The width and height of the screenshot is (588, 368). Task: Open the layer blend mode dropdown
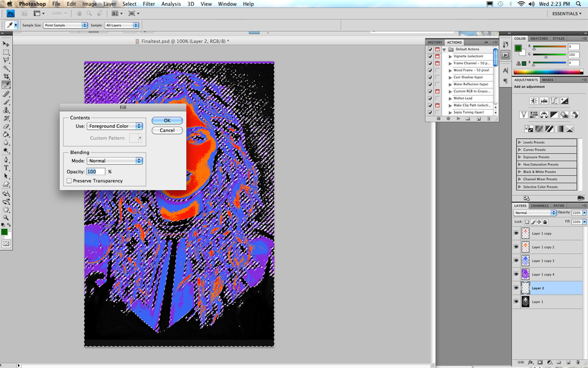pos(535,213)
